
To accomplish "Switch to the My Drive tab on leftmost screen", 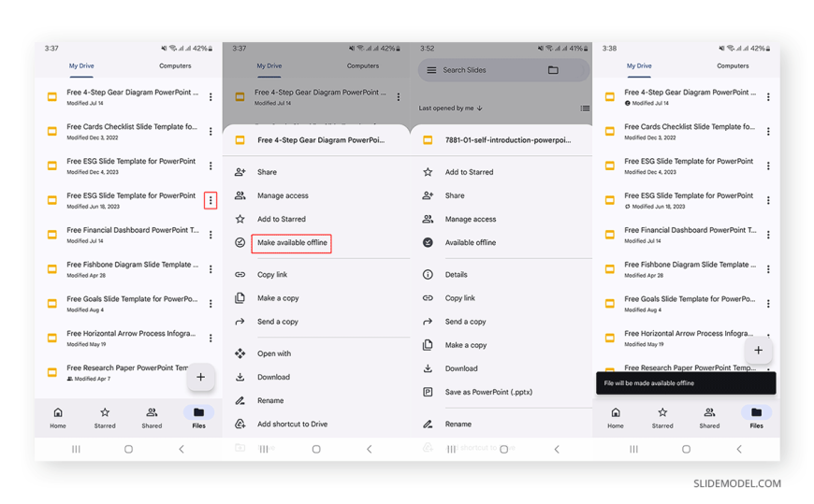I will point(81,65).
